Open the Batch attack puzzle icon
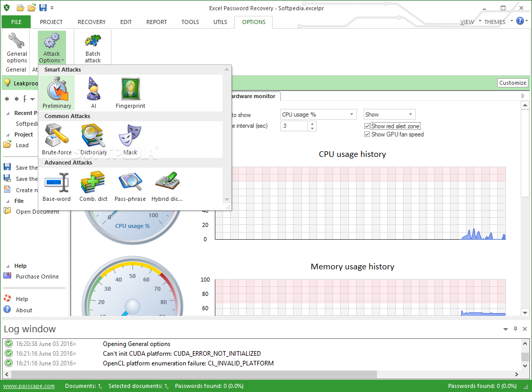Viewport: 532px width, 392px height. point(93,41)
